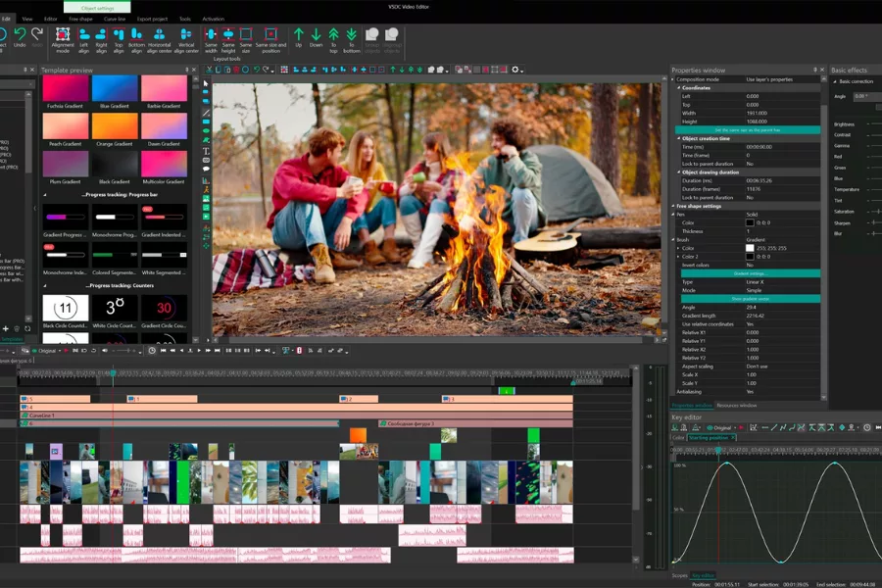Image resolution: width=882 pixels, height=588 pixels.
Task: Select the arrow cursor tool in vertical toolbar
Action: point(206,84)
